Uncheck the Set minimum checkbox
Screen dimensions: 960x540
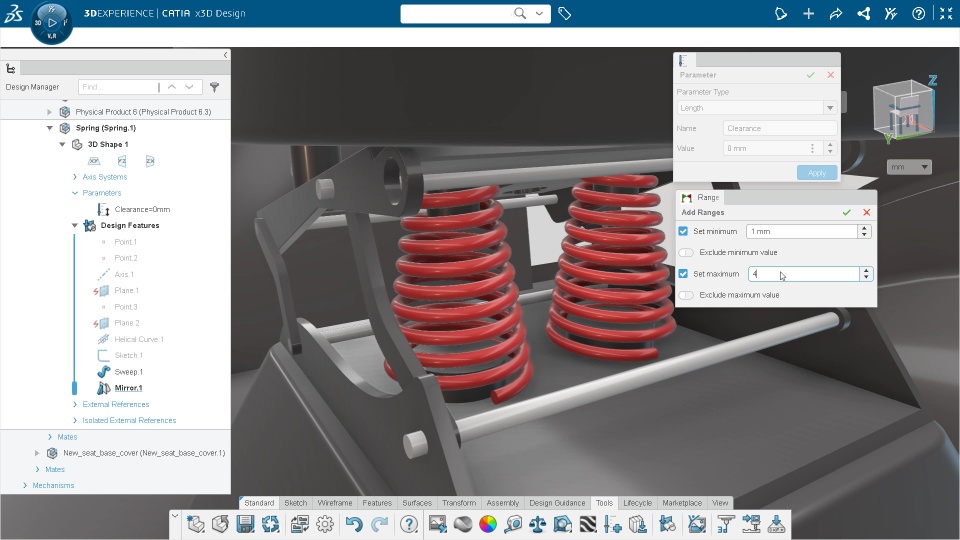pos(683,231)
